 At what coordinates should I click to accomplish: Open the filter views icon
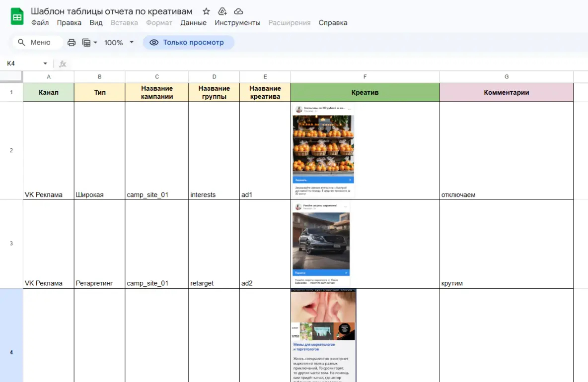click(x=86, y=43)
